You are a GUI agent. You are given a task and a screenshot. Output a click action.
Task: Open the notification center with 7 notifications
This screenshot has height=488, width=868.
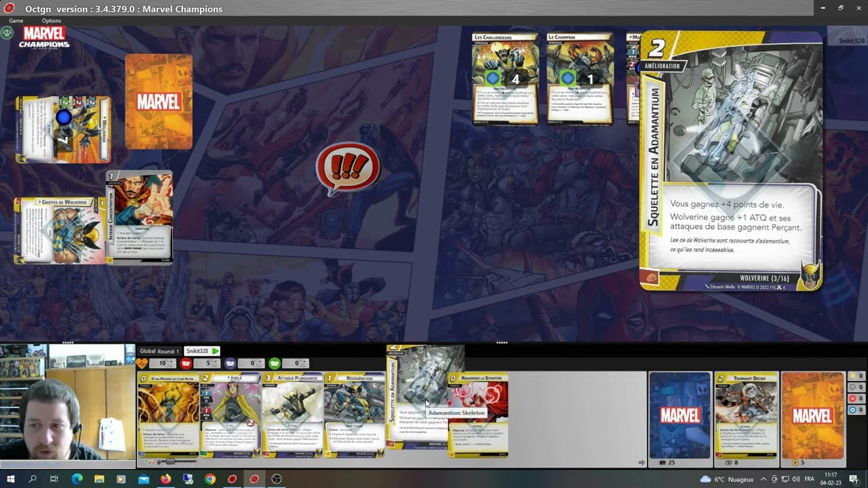pos(854,479)
